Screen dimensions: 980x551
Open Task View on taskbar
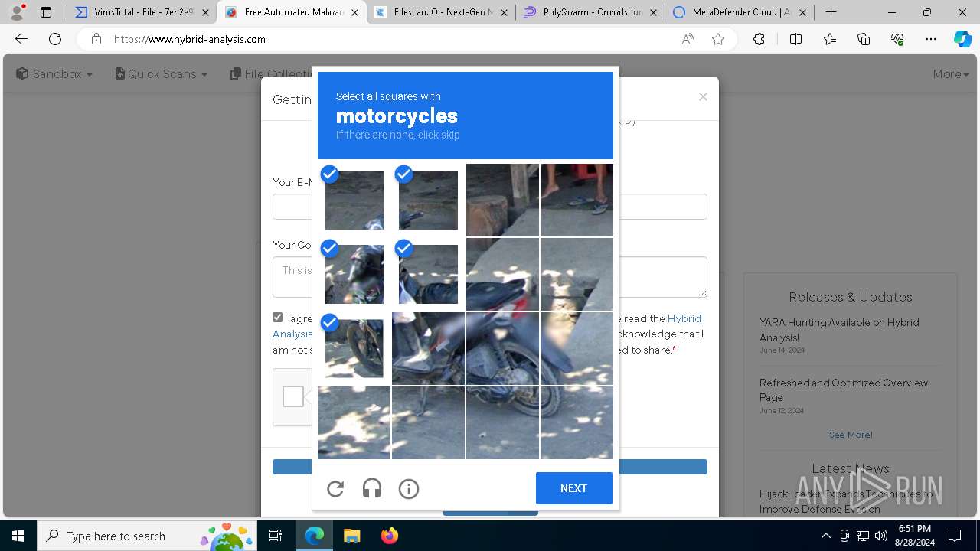point(276,536)
